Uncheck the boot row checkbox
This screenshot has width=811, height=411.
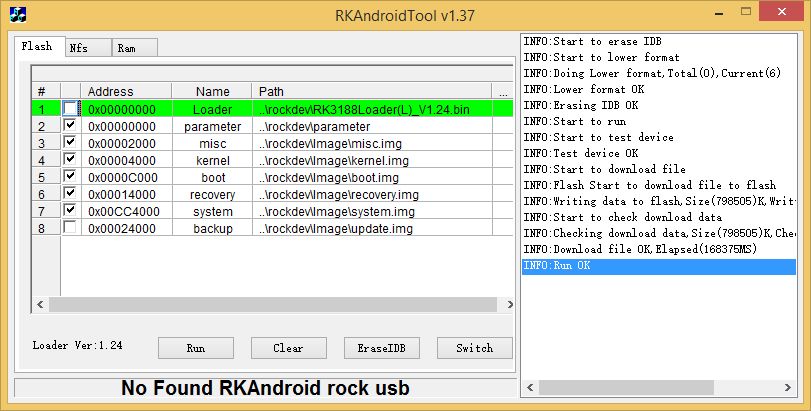(x=70, y=176)
